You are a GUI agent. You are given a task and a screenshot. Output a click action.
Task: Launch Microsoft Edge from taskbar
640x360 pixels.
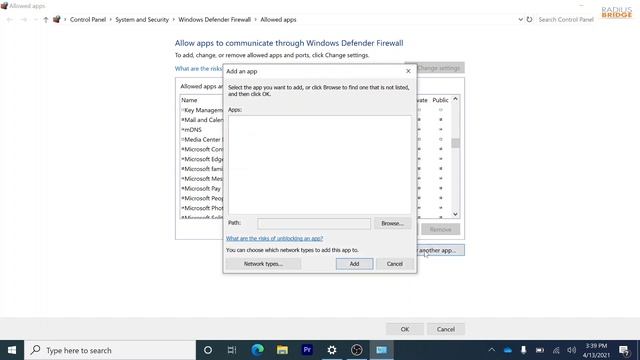click(257, 350)
